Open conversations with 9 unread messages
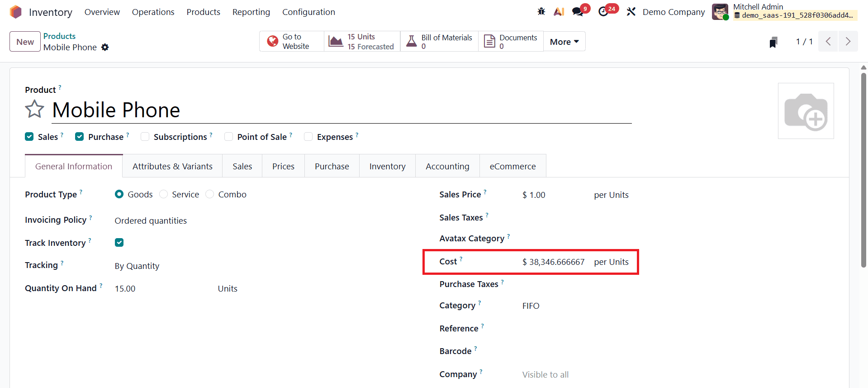This screenshot has height=388, width=868. coord(578,12)
